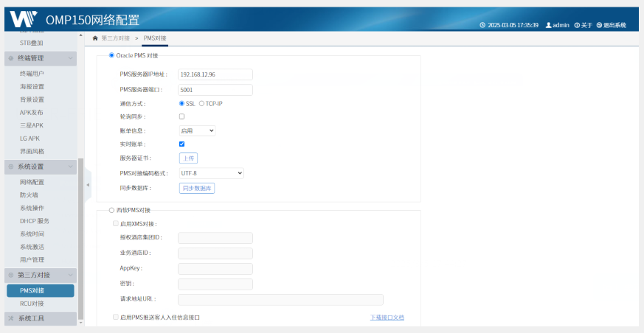Enable the 轮询同步 checkbox
The height and width of the screenshot is (333, 644).
181,116
